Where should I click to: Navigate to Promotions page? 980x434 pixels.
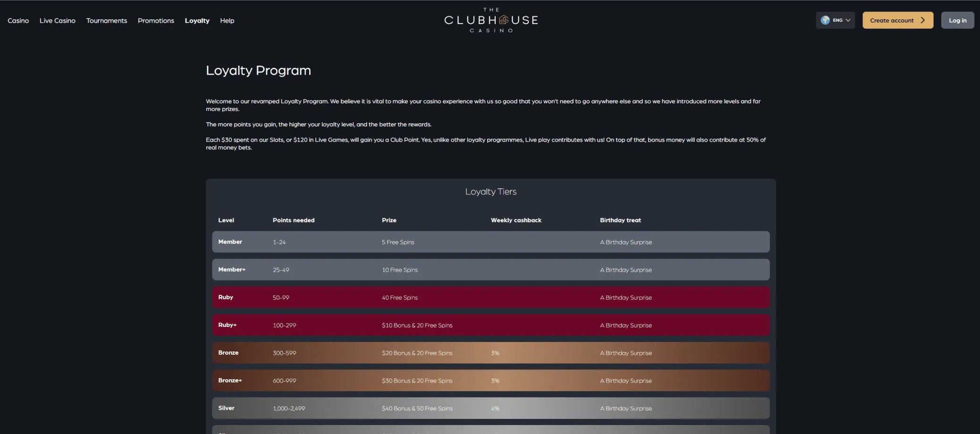(x=156, y=21)
